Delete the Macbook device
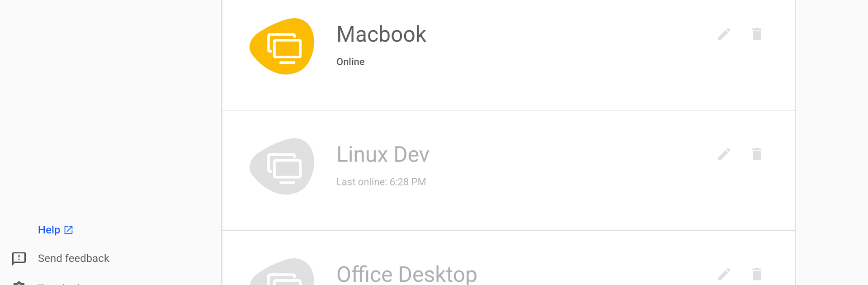The height and width of the screenshot is (285, 868). (x=757, y=34)
